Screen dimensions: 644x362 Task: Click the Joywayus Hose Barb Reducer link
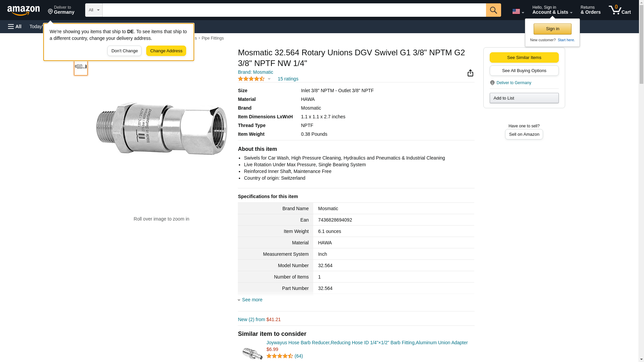click(x=367, y=343)
